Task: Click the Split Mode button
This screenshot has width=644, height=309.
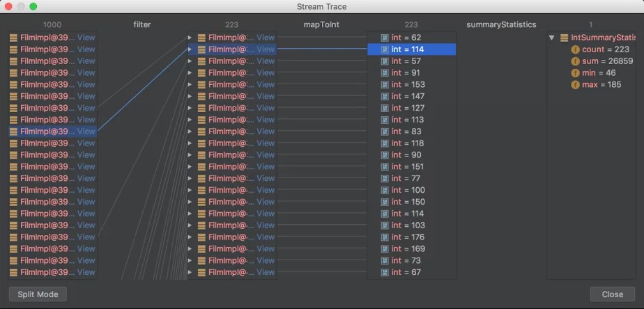Action: pos(38,294)
